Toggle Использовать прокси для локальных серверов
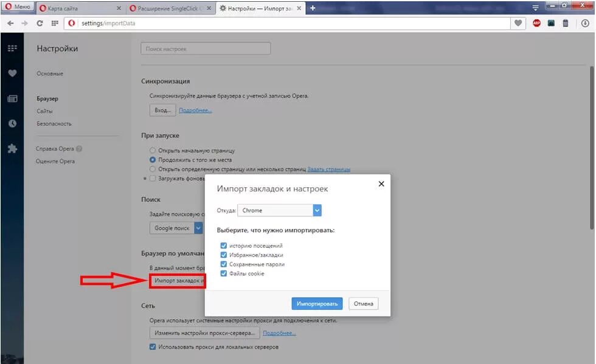The width and height of the screenshot is (596, 364). pyautogui.click(x=153, y=347)
